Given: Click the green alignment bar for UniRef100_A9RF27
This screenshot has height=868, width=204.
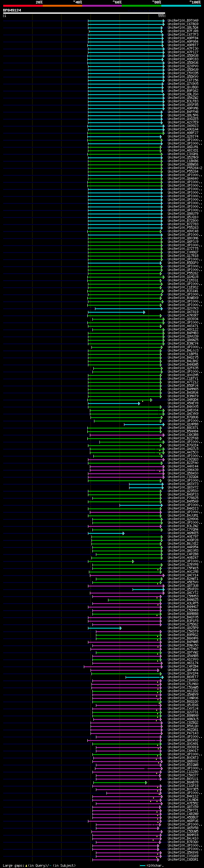Looking at the screenshot, I should coord(126,133).
